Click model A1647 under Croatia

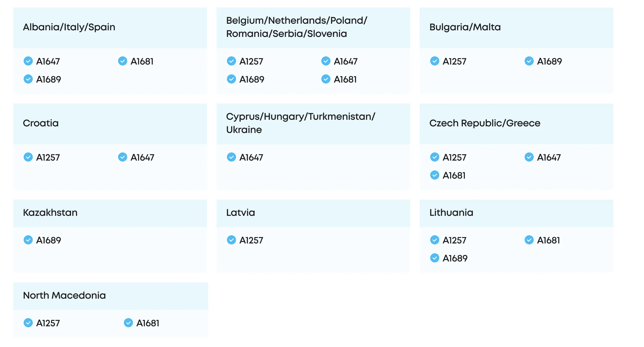(x=142, y=157)
